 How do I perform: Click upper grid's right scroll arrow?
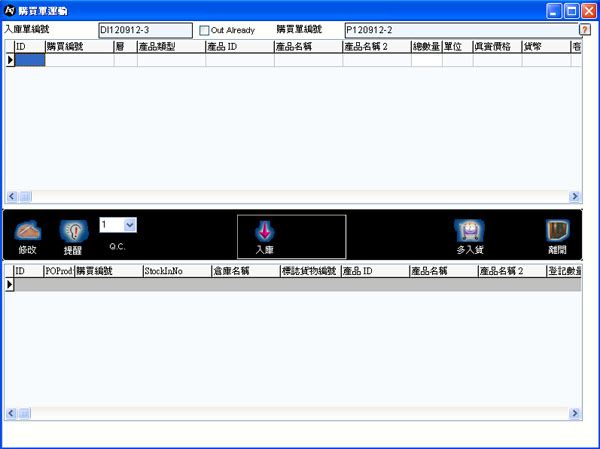point(574,196)
